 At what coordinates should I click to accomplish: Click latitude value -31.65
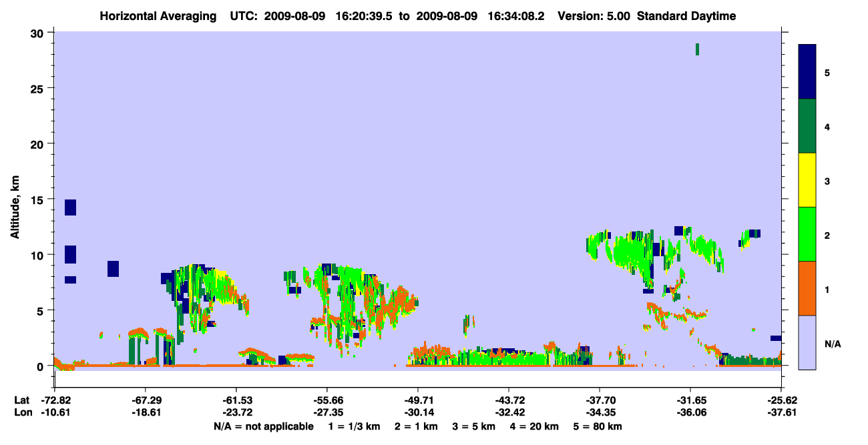690,400
